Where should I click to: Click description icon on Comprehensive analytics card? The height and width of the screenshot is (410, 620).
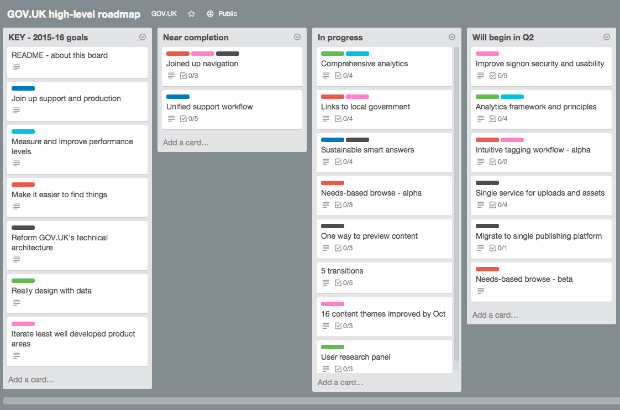[x=326, y=75]
